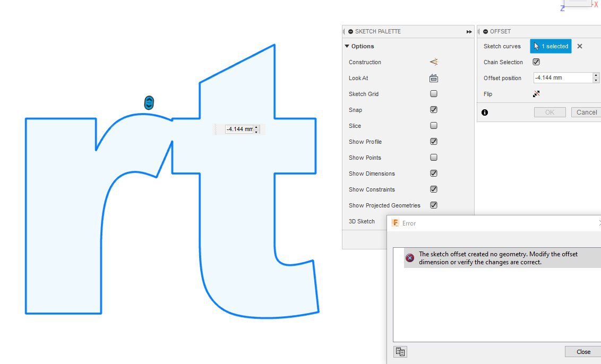Click the -4.144 mm dimension box on canvas

click(x=239, y=129)
